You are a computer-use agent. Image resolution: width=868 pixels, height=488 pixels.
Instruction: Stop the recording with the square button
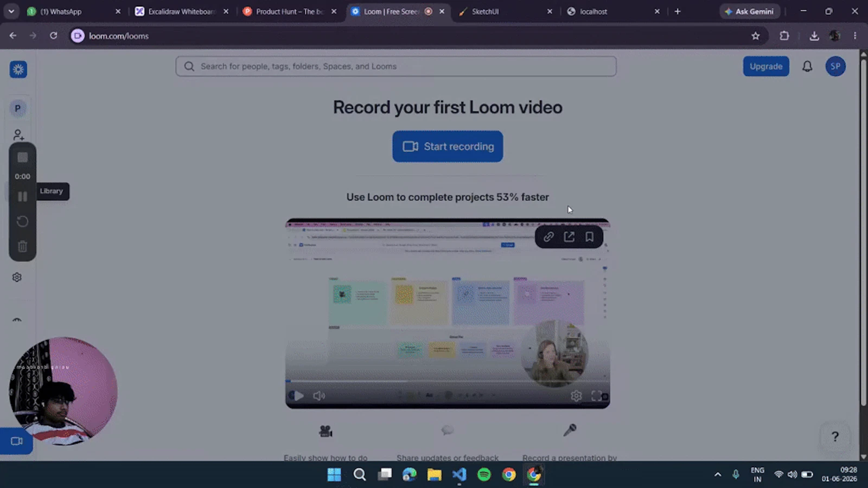tap(22, 157)
